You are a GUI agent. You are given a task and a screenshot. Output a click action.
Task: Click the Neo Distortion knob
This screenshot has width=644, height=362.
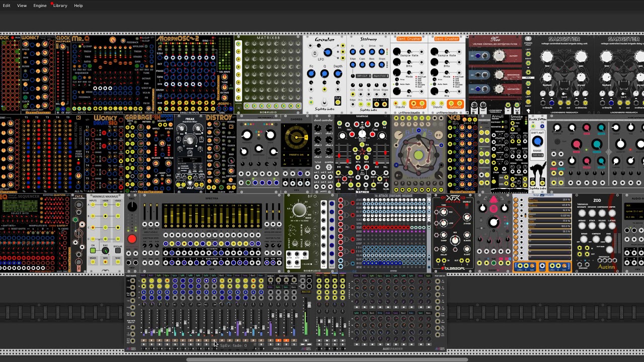coord(499,89)
